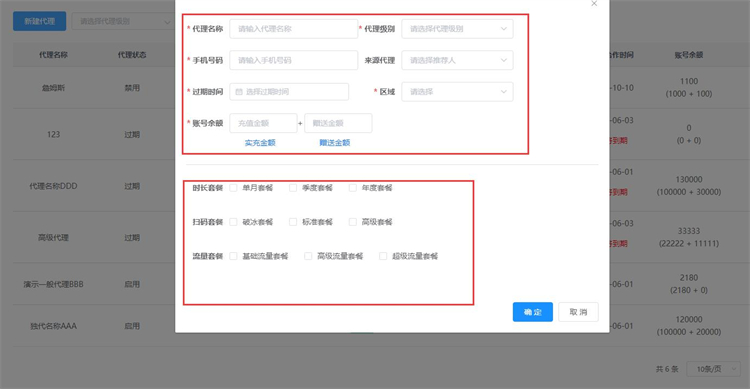Confirm with the blue 确定 button
This screenshot has height=389, width=750.
pos(533,312)
